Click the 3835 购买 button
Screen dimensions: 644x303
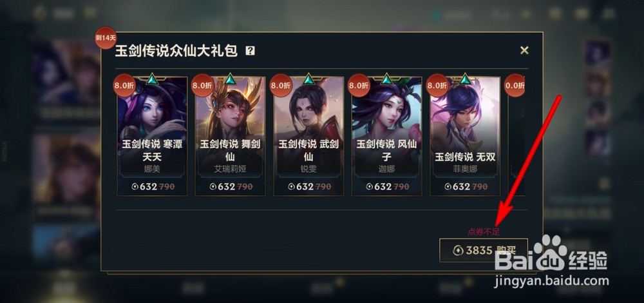tap(484, 250)
